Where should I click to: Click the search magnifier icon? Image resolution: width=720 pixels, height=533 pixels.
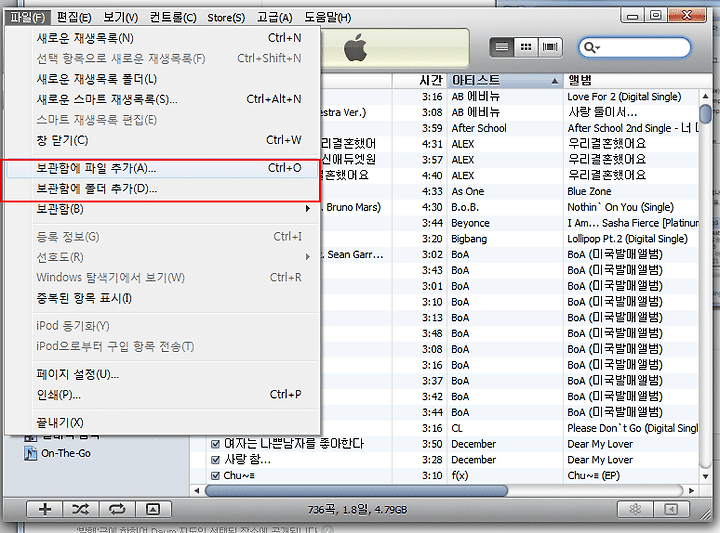tap(589, 47)
